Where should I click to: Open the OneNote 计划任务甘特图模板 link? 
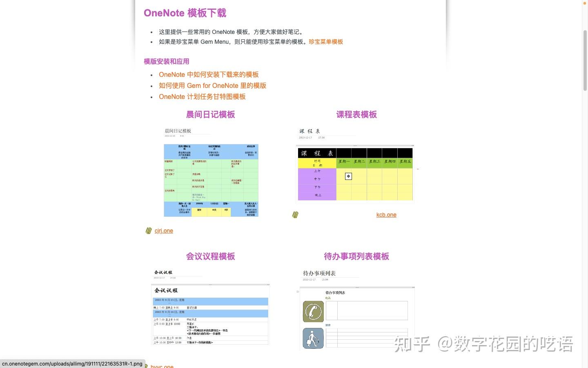[x=202, y=96]
